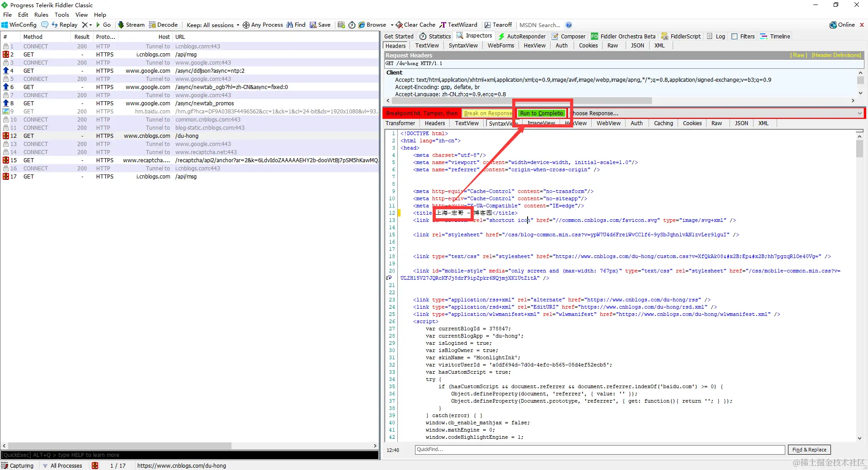Screen dimensions: 868x470
Task: Focus the QuickFind input field
Action: [600, 450]
